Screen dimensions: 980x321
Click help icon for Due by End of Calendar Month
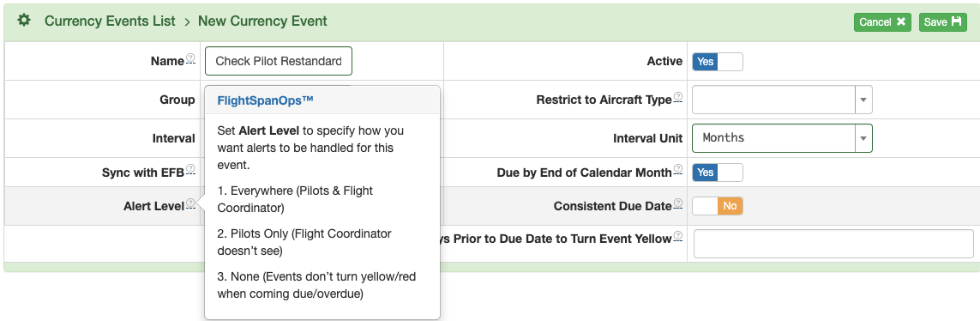pyautogui.click(x=678, y=170)
